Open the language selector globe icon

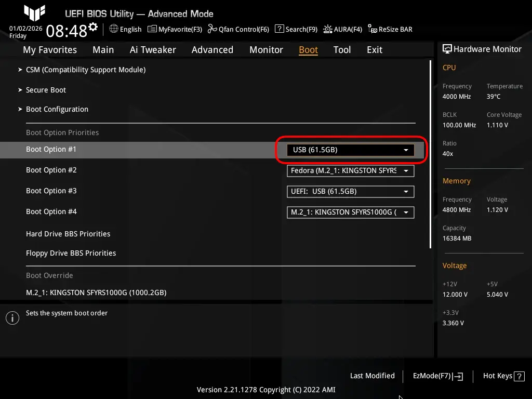[x=114, y=29]
